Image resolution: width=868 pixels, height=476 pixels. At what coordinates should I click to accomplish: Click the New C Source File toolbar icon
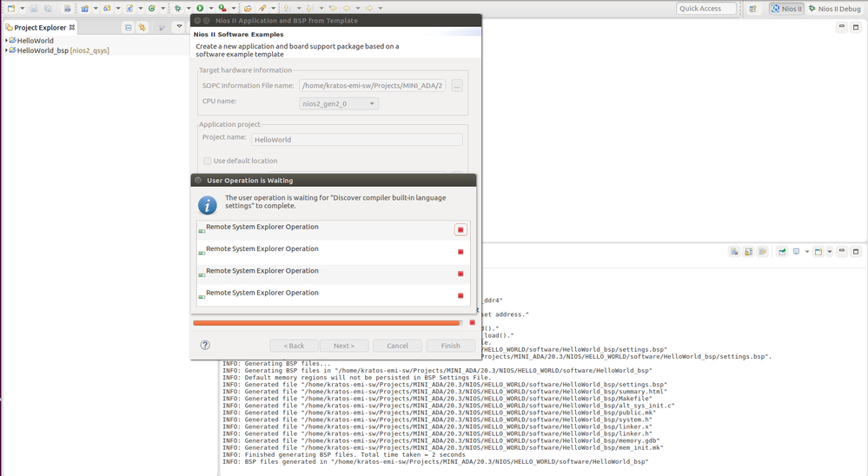click(129, 9)
